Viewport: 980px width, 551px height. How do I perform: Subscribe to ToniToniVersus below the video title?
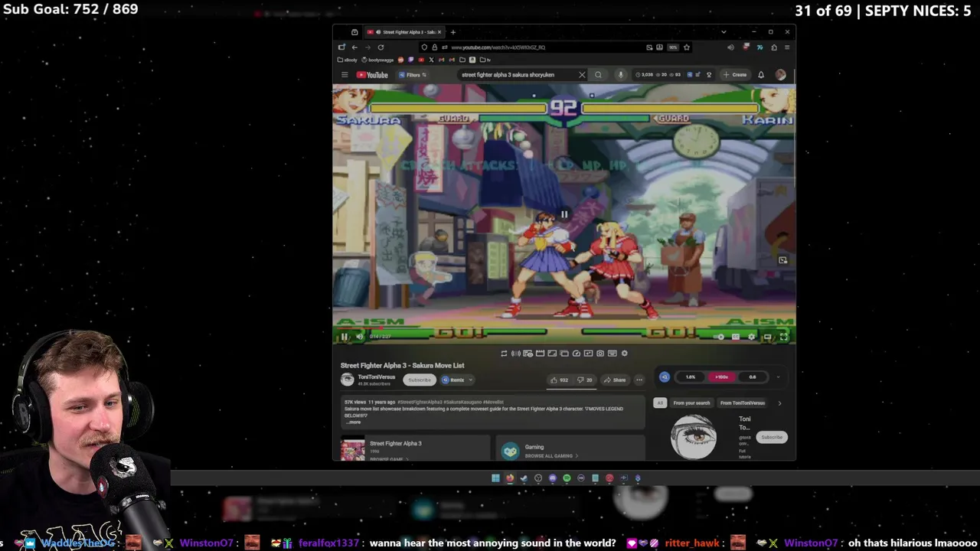click(420, 380)
